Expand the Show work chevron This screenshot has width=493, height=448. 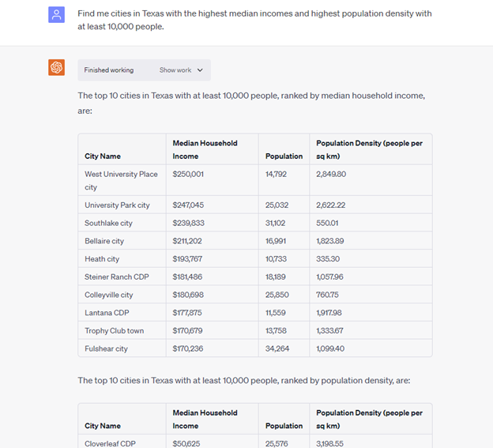point(200,70)
